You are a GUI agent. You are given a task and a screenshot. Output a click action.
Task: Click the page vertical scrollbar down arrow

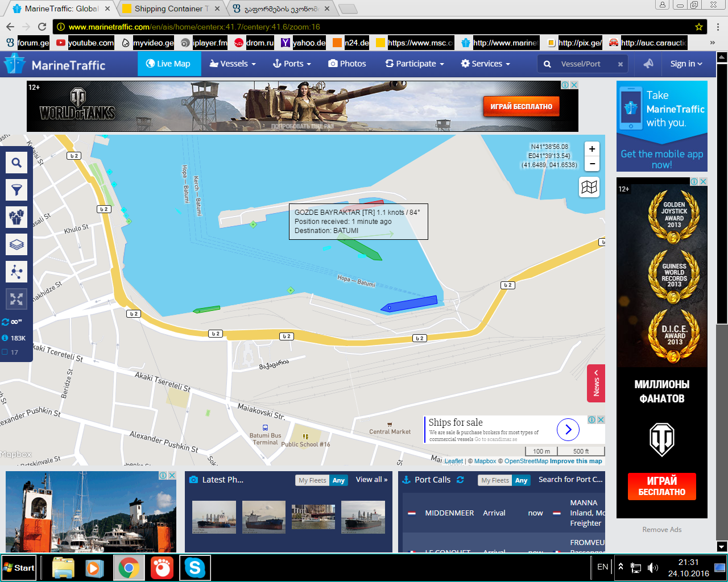(x=722, y=547)
